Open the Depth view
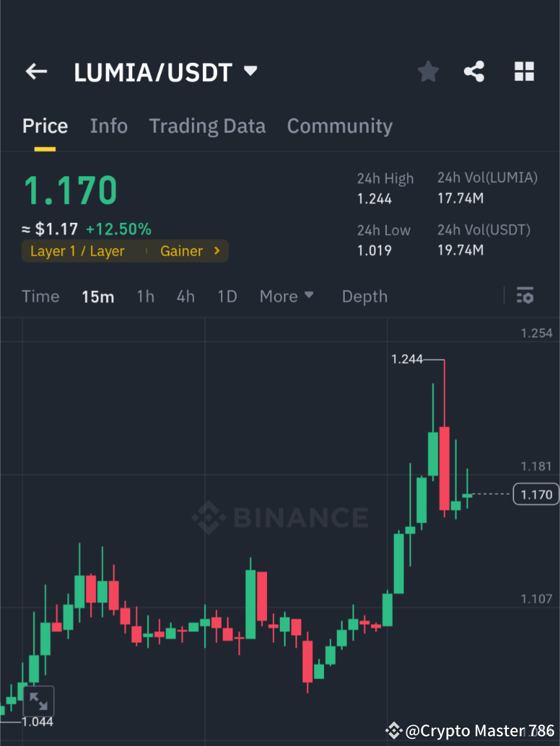This screenshot has height=746, width=560. point(364,296)
